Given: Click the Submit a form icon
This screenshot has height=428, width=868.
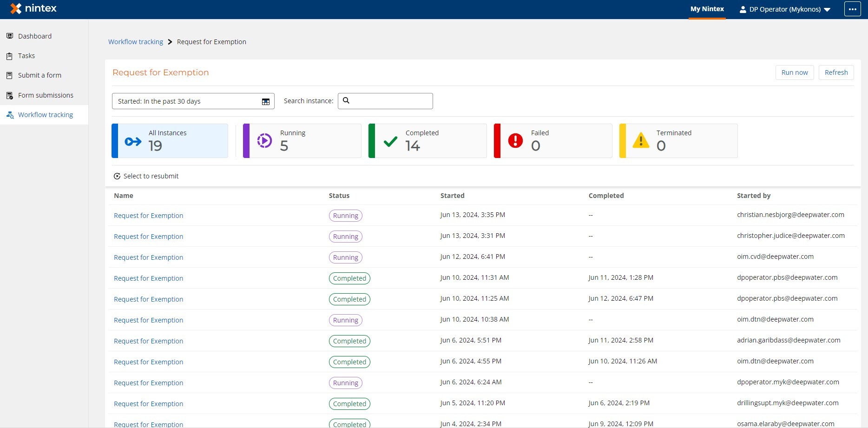Looking at the screenshot, I should pos(9,75).
